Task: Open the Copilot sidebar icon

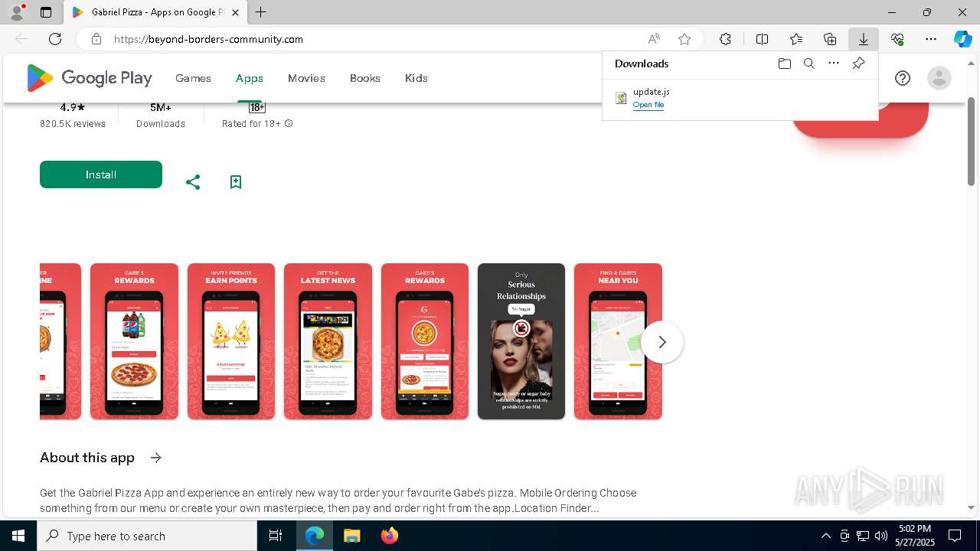Action: pyautogui.click(x=962, y=39)
